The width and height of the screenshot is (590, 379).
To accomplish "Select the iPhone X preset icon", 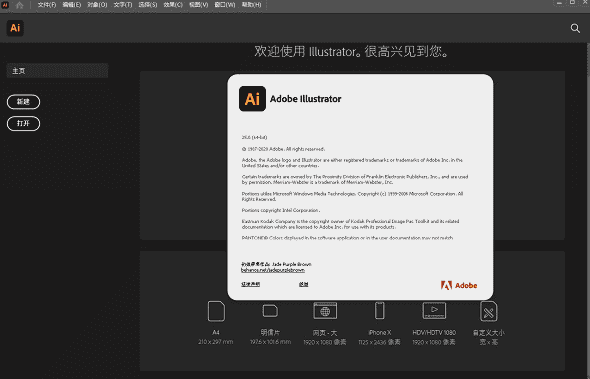I will pyautogui.click(x=380, y=311).
